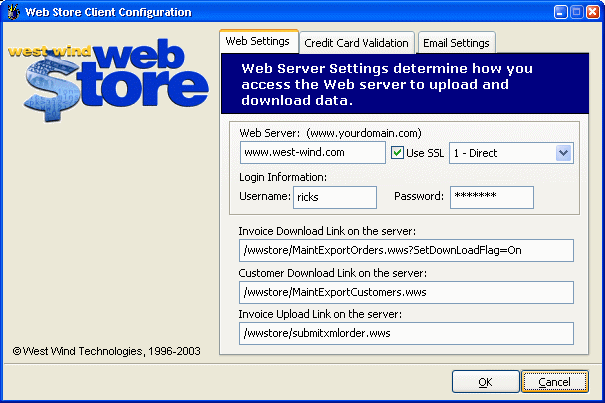The width and height of the screenshot is (605, 403).
Task: Minimize the configuration window
Action: 549,12
